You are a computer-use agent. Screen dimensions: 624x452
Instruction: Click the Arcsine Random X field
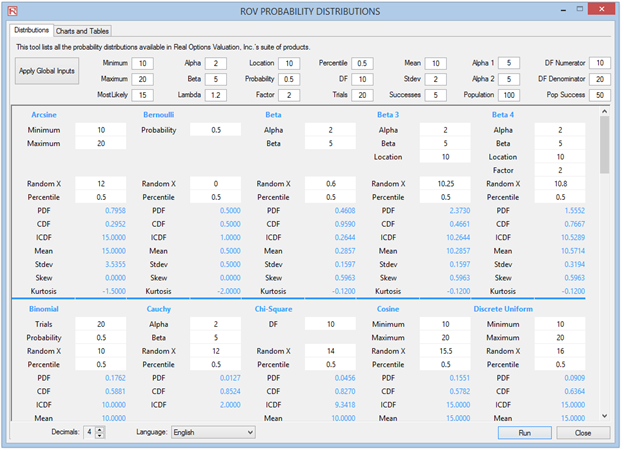[x=101, y=184]
